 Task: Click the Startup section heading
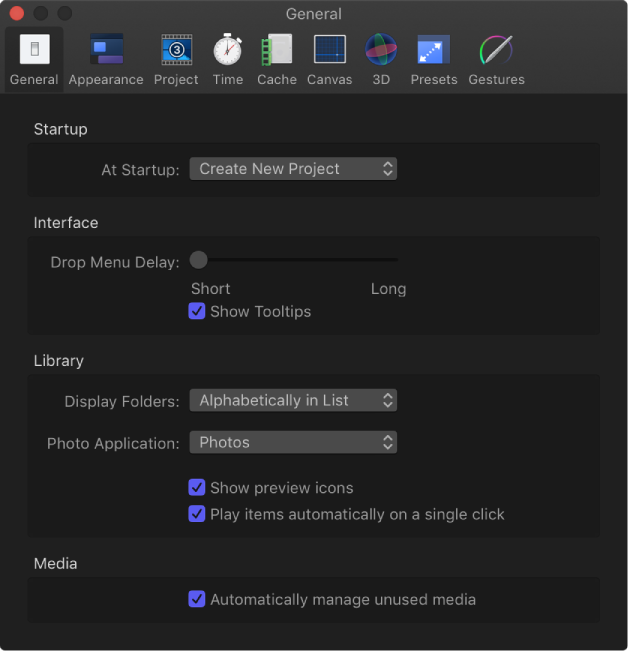[61, 129]
